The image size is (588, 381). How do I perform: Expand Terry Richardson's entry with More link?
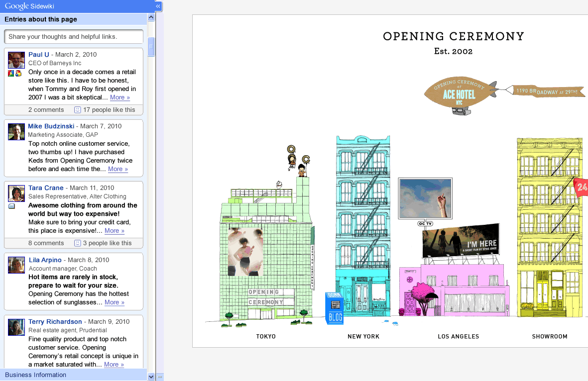pyautogui.click(x=114, y=365)
